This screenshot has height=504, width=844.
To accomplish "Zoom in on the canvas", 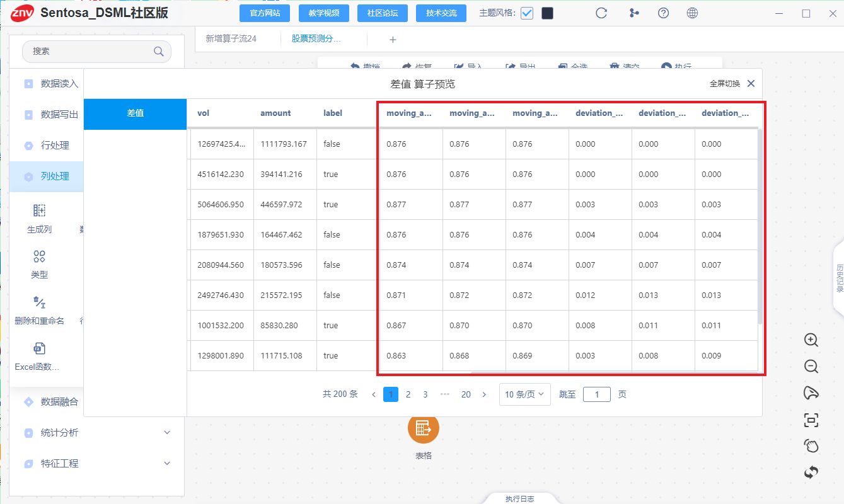I will pos(811,340).
